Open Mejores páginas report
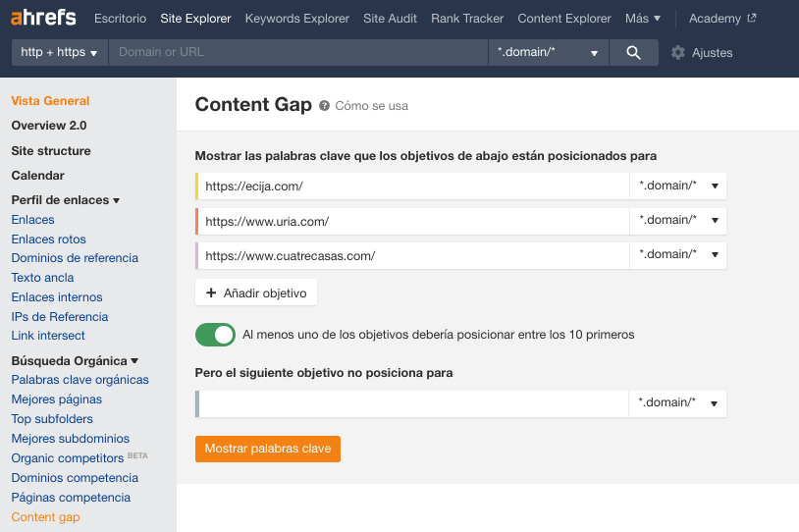 (57, 399)
